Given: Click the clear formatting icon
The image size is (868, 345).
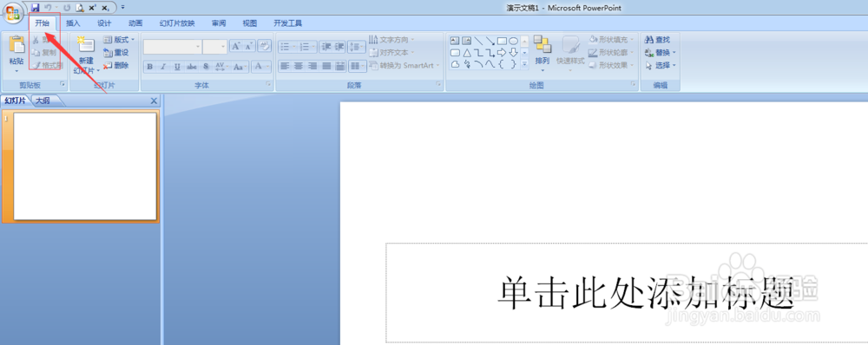Looking at the screenshot, I should click(x=264, y=47).
